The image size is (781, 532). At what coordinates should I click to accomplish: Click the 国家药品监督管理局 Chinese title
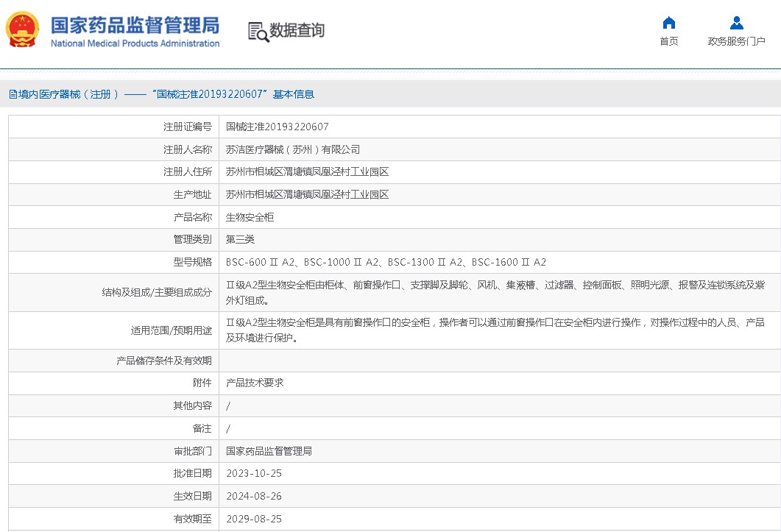pos(135,25)
